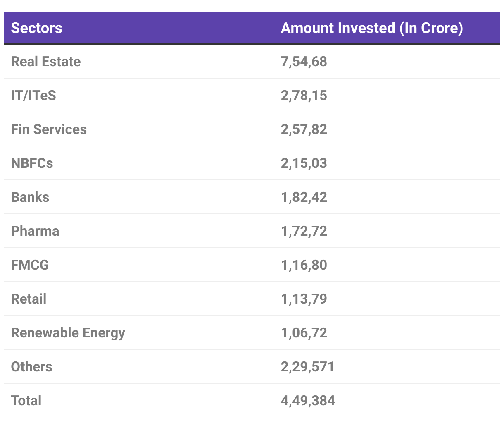The width and height of the screenshot is (504, 421).
Task: Click the NBFCs sector label
Action: click(x=32, y=163)
